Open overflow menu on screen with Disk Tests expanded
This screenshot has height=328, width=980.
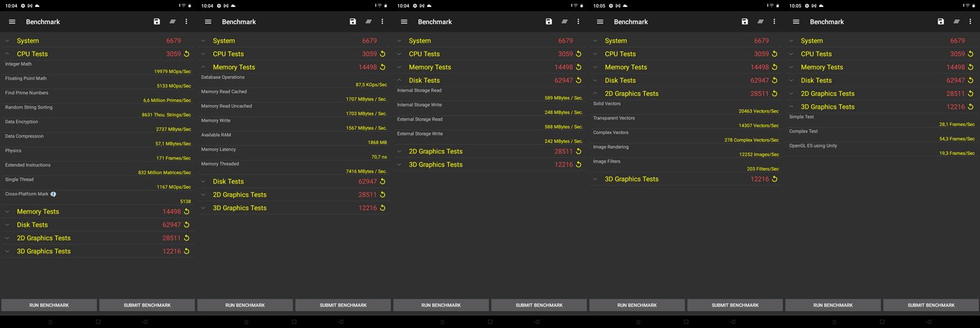(578, 22)
